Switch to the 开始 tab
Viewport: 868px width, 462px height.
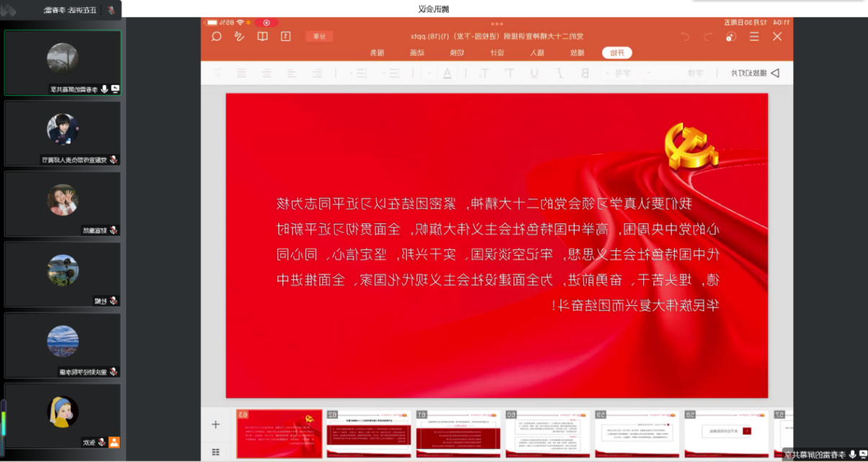click(617, 53)
